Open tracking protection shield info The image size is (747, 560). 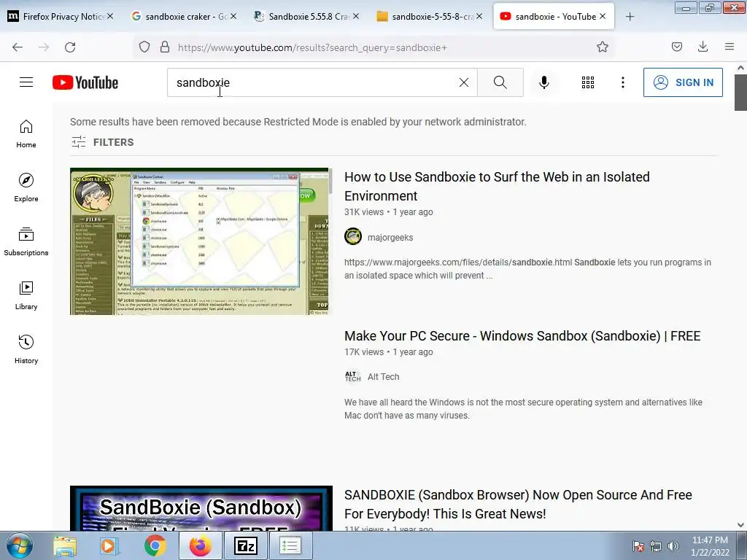144,47
